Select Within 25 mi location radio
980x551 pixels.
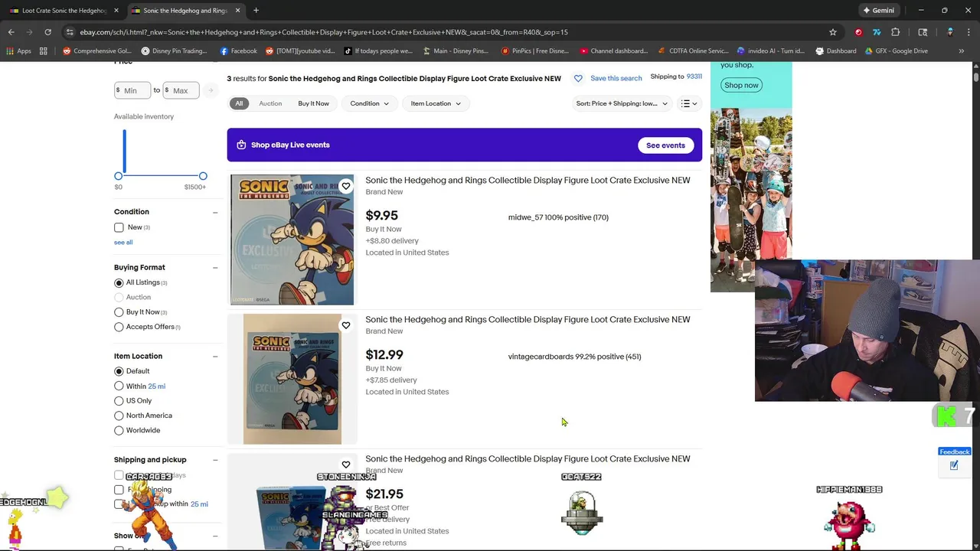click(x=119, y=386)
